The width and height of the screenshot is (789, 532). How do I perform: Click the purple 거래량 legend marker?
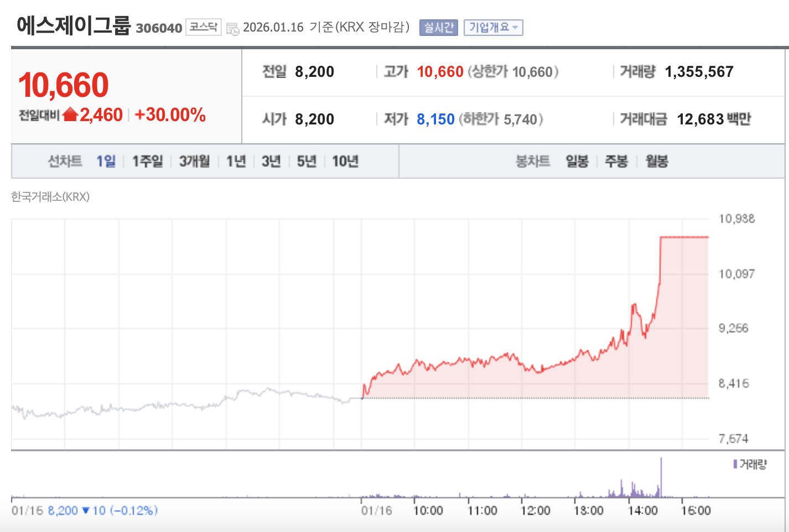735,464
